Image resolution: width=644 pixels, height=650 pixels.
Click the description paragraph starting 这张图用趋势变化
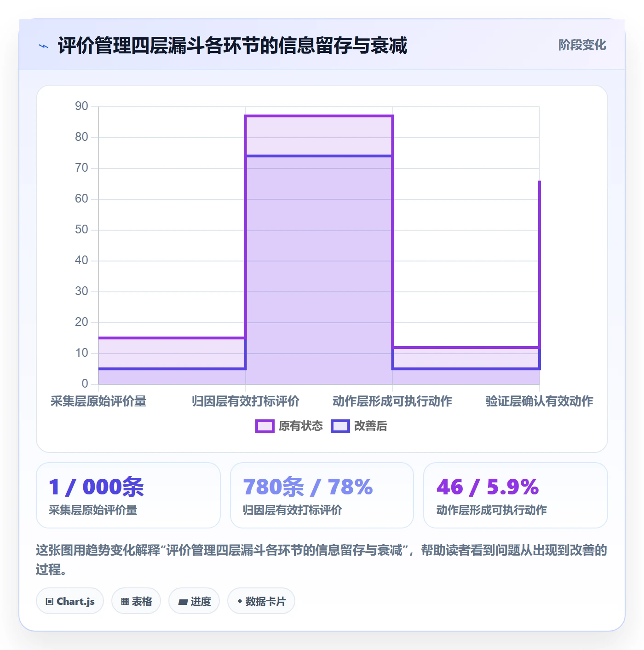[322, 560]
